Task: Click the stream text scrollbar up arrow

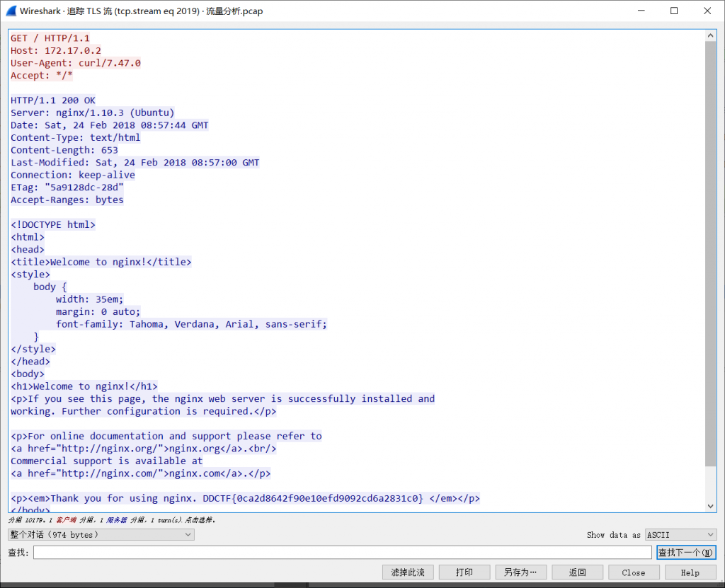Action: pos(711,35)
